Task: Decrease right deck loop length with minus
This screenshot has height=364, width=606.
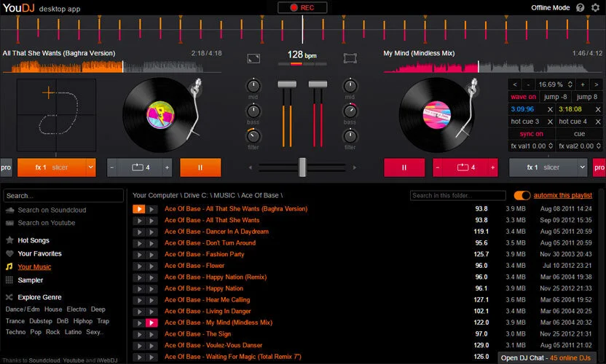Action: [438, 167]
